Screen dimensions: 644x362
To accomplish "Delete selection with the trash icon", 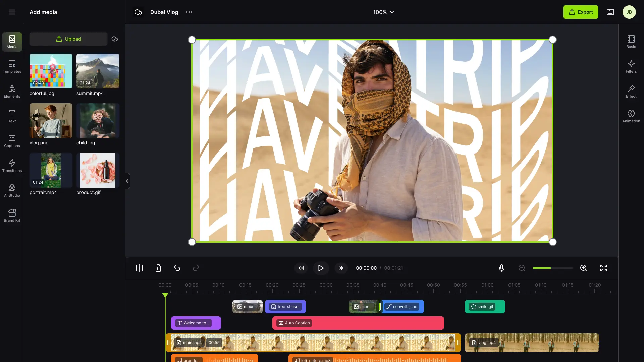I will 158,268.
